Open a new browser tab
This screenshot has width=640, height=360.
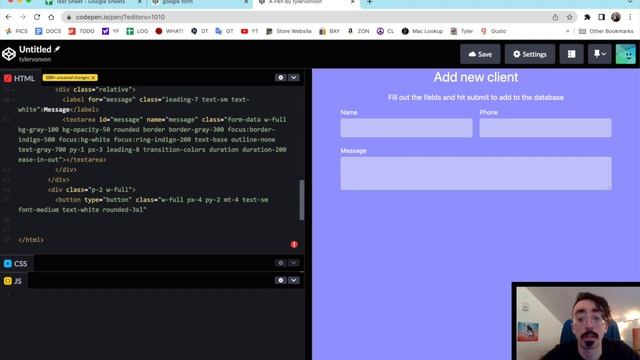click(x=369, y=2)
